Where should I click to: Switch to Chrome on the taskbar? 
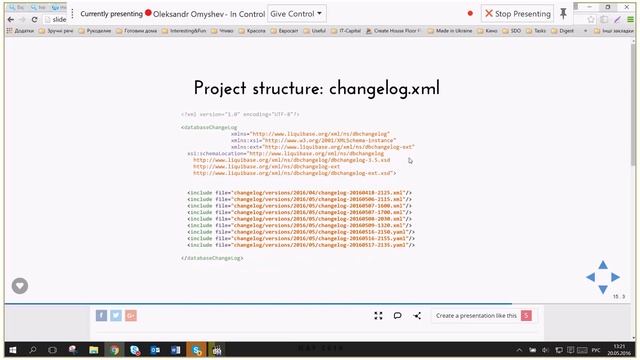pos(114,350)
